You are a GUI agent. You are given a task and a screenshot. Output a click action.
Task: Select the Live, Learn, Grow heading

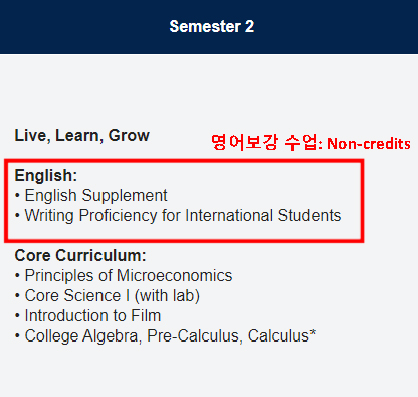tap(82, 136)
